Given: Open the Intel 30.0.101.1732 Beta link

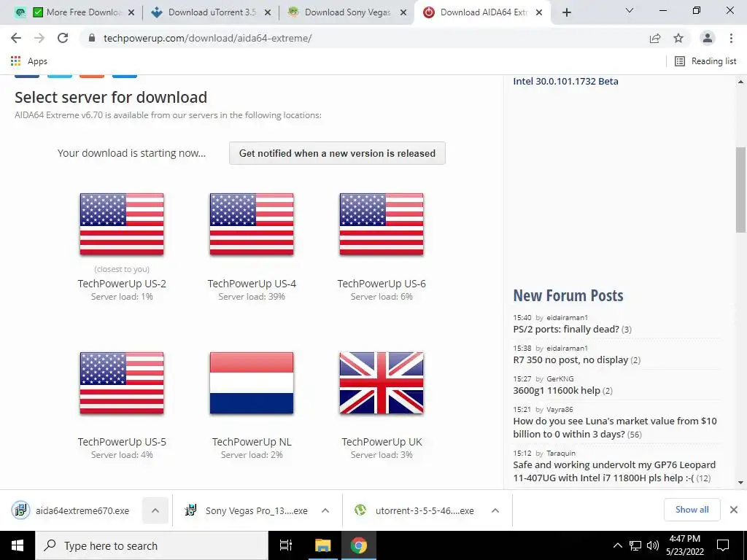Looking at the screenshot, I should [565, 81].
